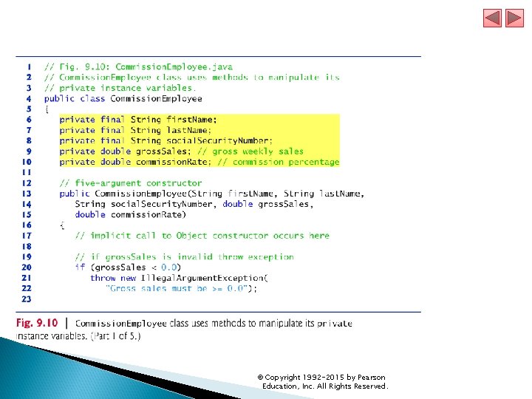Click highlighted "private final String firstName;" line
532x399 pixels.
(x=138, y=120)
